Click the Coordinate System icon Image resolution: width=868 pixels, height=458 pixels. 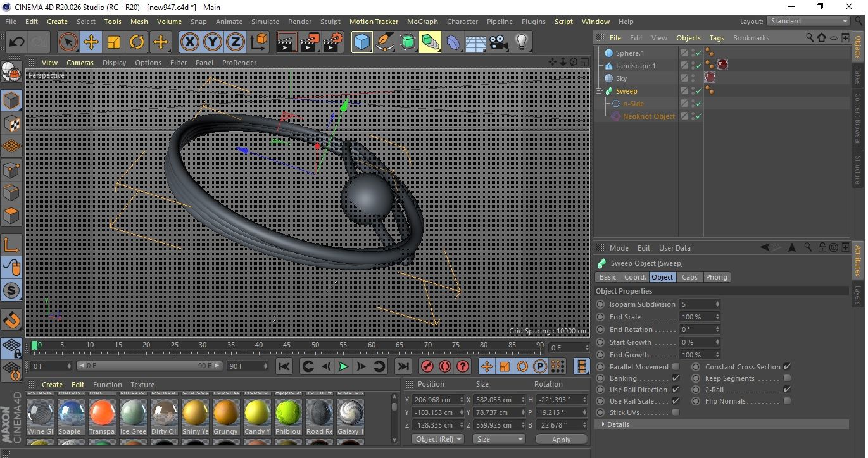click(258, 42)
